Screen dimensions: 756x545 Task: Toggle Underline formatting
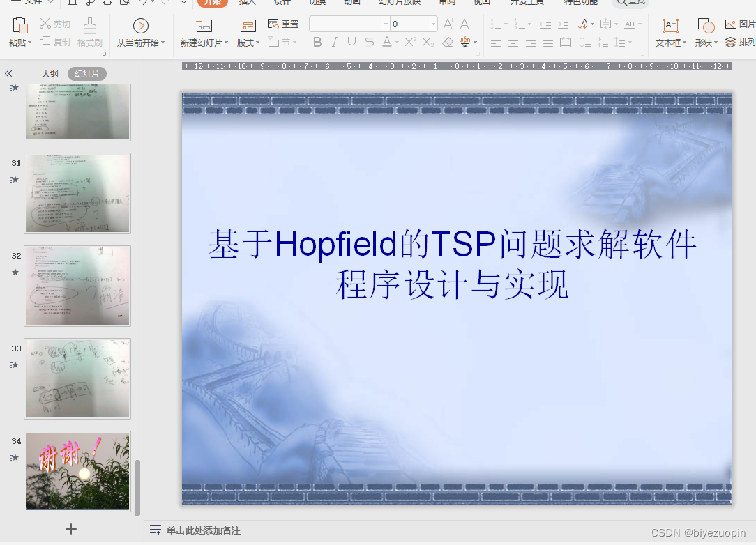tap(351, 43)
